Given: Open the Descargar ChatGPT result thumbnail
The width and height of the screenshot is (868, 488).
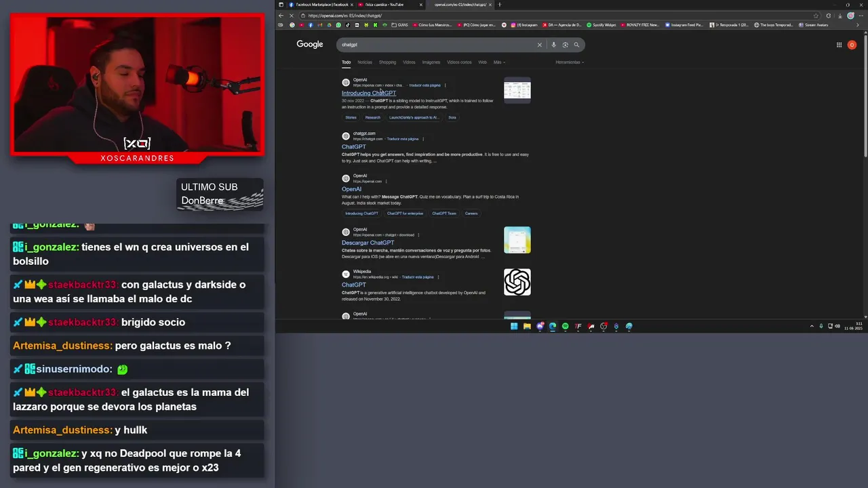Looking at the screenshot, I should (517, 240).
